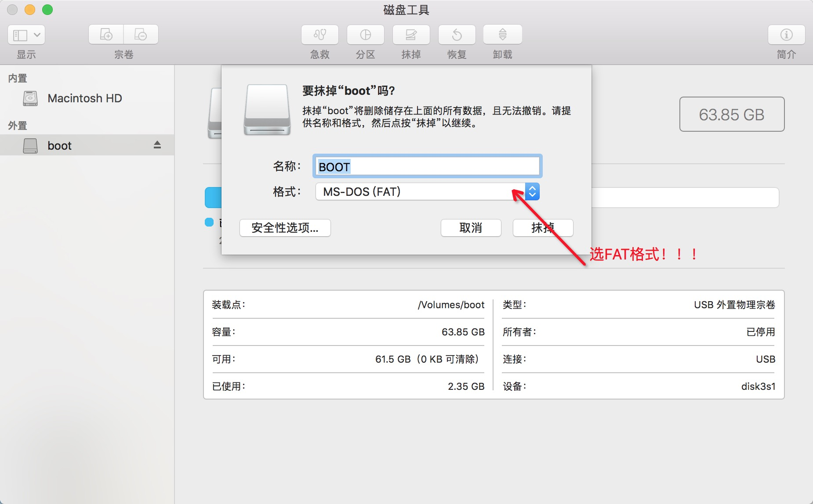Click the /Volumes/boot mount point value
Image resolution: width=813 pixels, height=504 pixels.
(451, 305)
